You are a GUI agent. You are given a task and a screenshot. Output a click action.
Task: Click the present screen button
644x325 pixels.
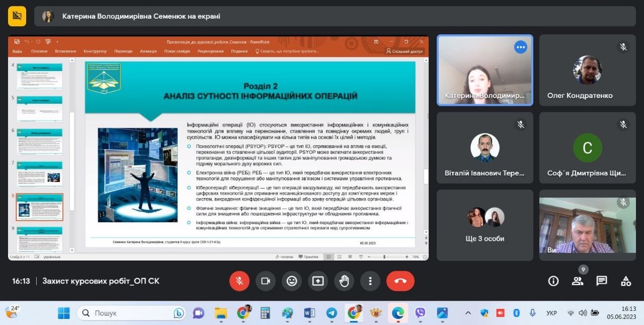(x=318, y=281)
